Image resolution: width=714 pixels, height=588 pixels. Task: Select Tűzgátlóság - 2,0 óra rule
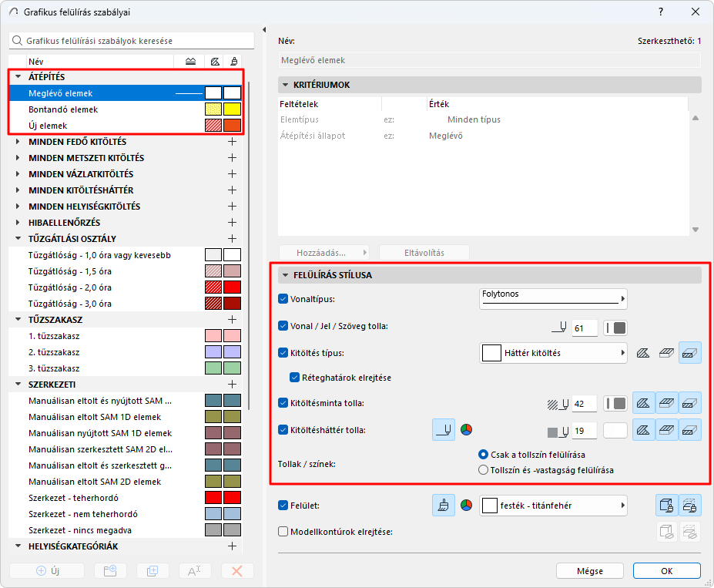126,287
